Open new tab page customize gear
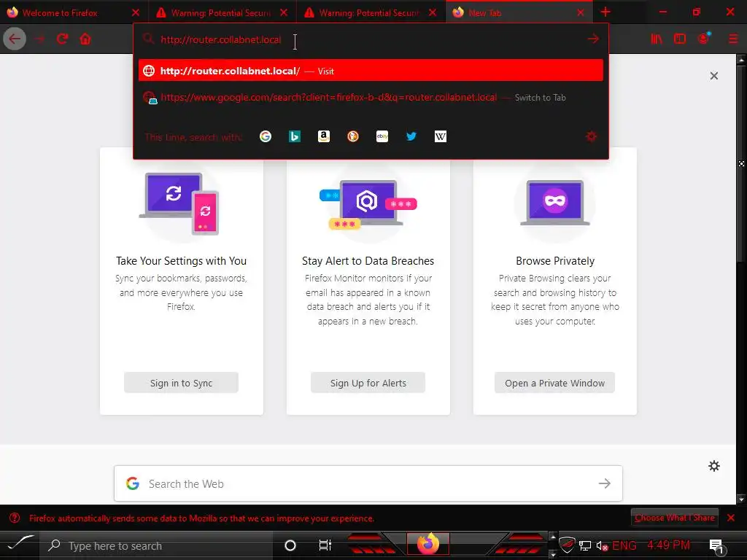Image resolution: width=747 pixels, height=560 pixels. click(x=713, y=466)
